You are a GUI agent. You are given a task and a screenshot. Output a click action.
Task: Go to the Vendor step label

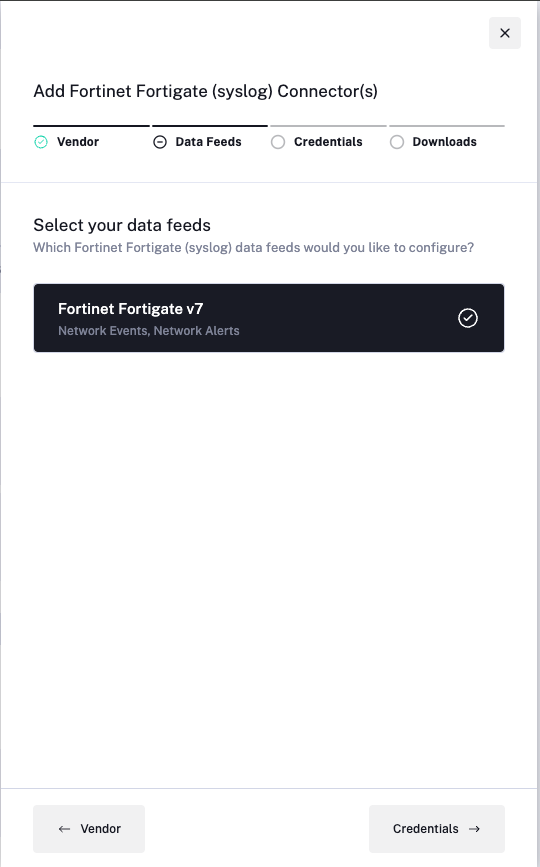(78, 142)
